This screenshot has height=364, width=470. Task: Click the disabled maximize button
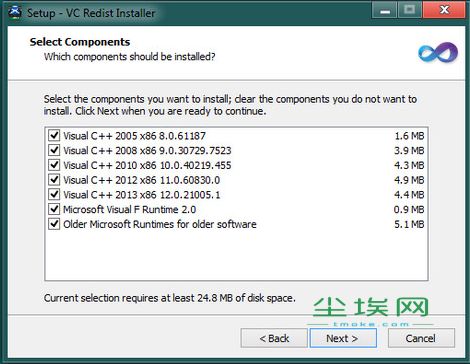(x=410, y=10)
